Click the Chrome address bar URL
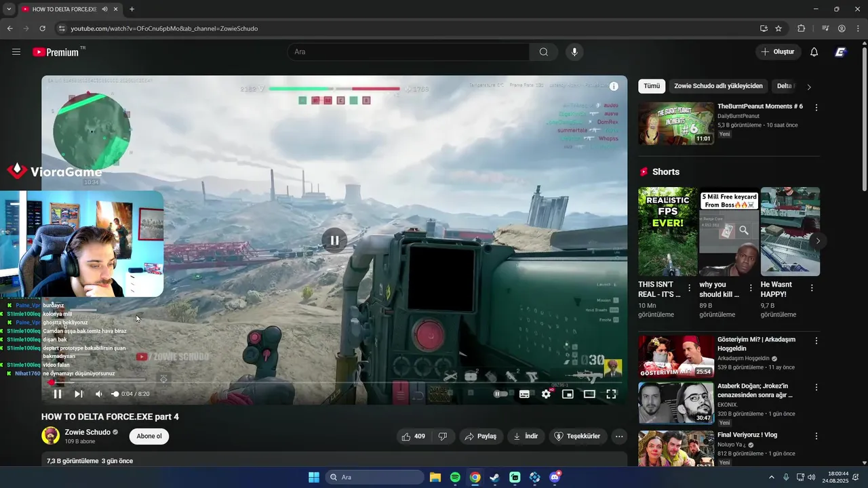The width and height of the screenshot is (868, 488). pyautogui.click(x=164, y=28)
